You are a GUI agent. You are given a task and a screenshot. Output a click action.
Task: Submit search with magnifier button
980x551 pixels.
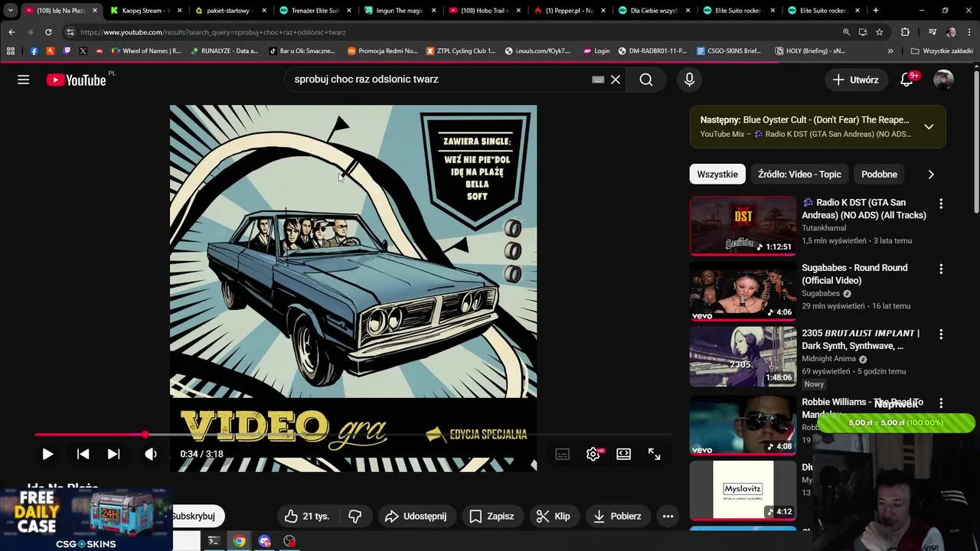[x=646, y=80]
